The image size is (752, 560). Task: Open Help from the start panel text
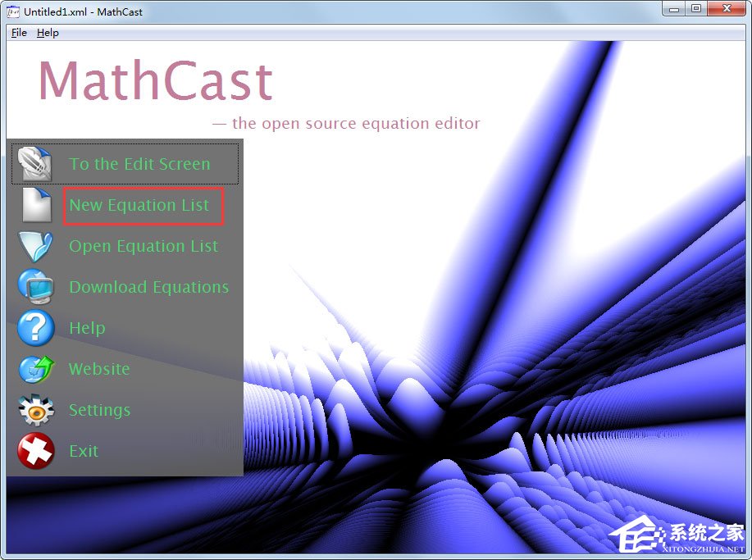(x=87, y=329)
